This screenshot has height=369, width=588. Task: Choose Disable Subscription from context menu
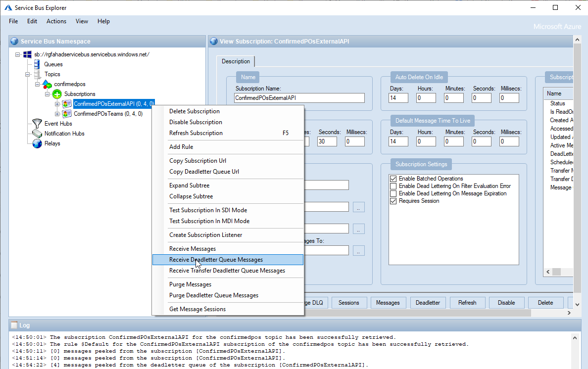[x=228, y=122]
